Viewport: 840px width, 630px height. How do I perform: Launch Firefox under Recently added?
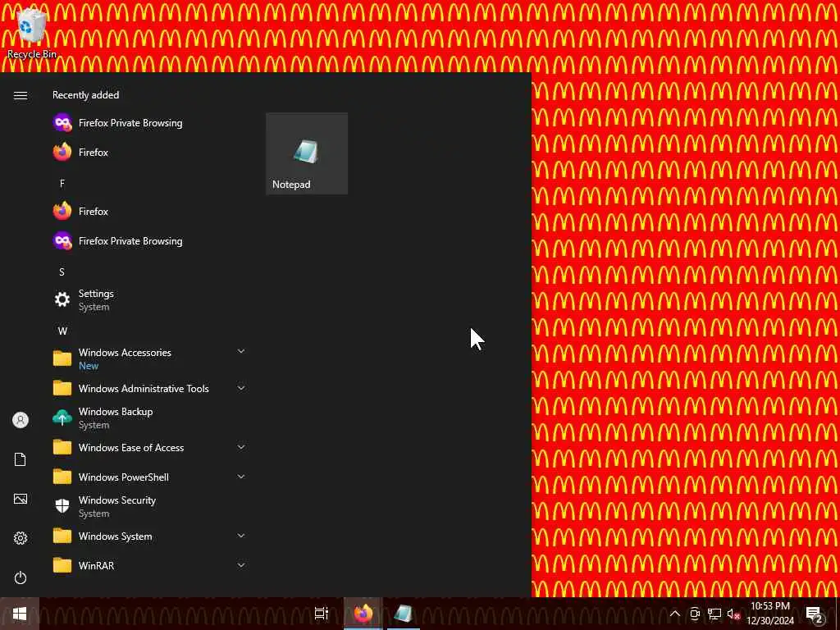point(149,152)
